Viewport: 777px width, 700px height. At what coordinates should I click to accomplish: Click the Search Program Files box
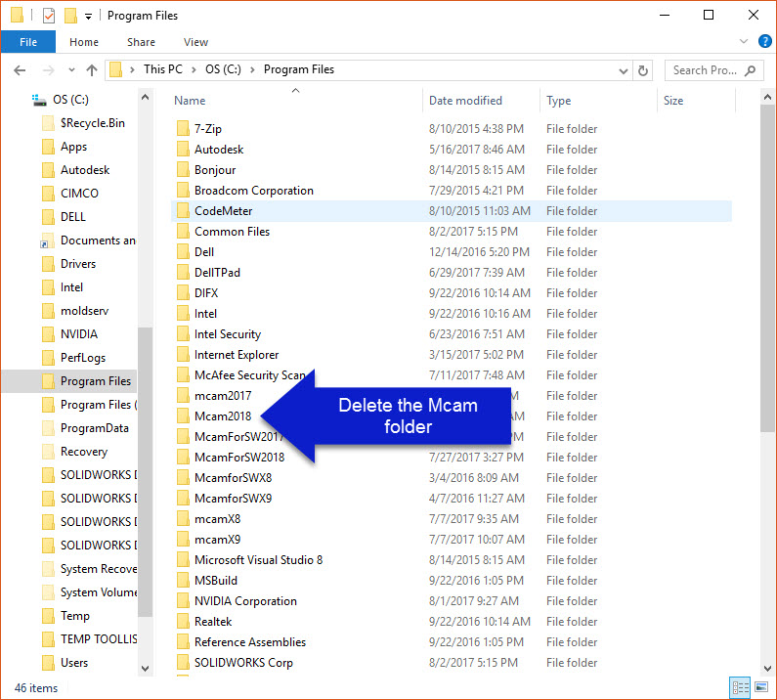713,70
